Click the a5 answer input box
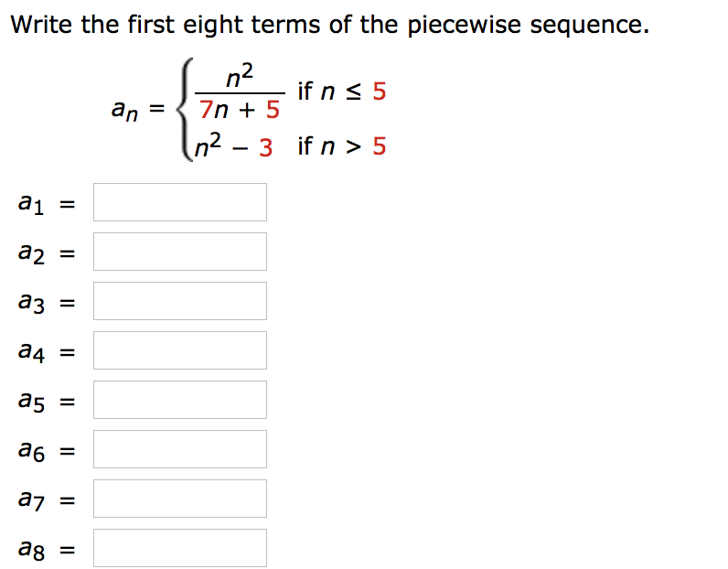 pos(179,400)
